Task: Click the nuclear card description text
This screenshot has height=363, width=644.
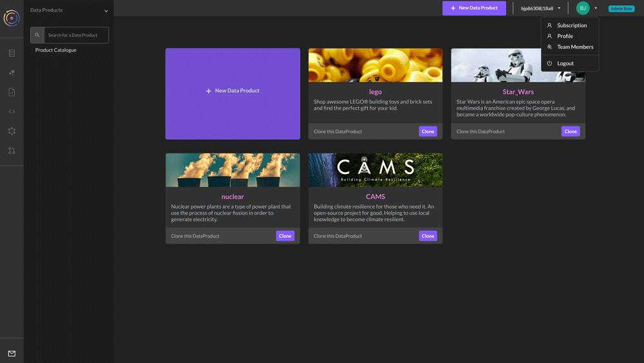Action: click(231, 213)
